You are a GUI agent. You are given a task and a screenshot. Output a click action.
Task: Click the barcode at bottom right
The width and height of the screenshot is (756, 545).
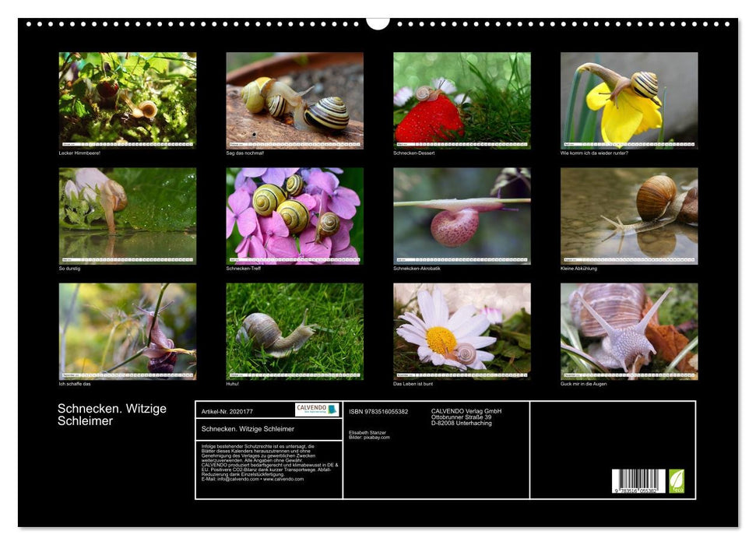(x=638, y=482)
